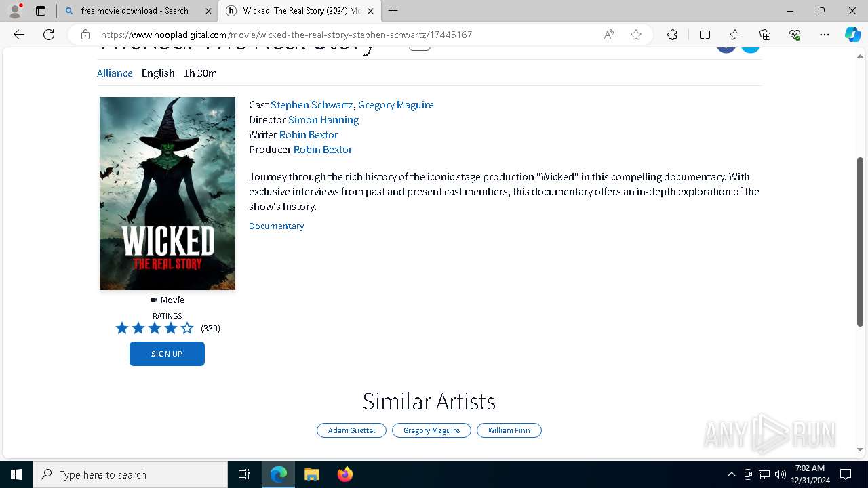The height and width of the screenshot is (488, 868).
Task: Open Collections icon in toolbar
Action: (x=765, y=35)
